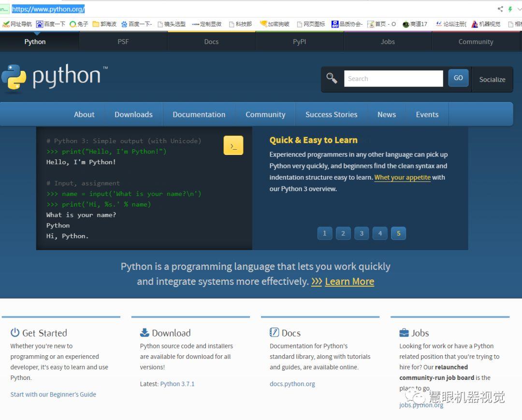Open the 加密狗破 bookmark
The width and height of the screenshot is (522, 420).
tap(275, 24)
